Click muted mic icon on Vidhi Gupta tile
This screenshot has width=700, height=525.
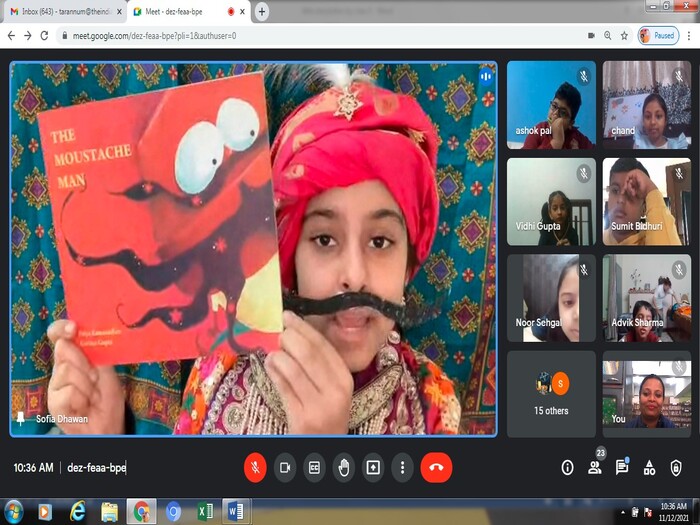[x=583, y=173]
